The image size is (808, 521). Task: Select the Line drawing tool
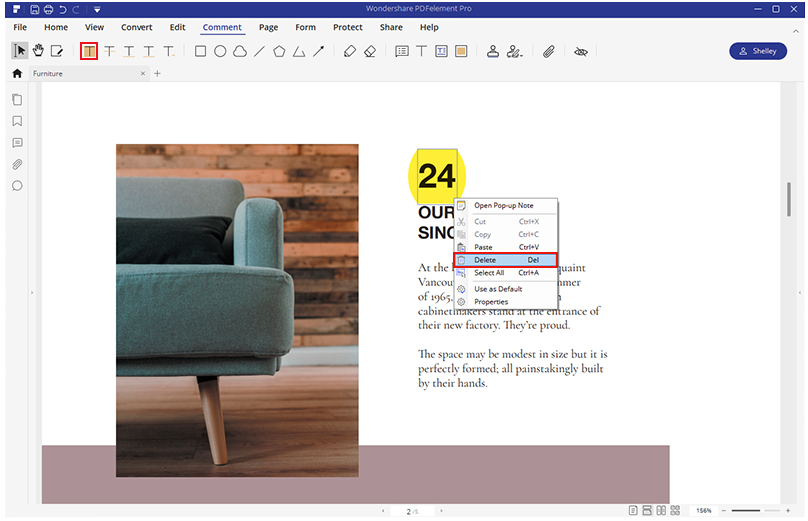click(x=259, y=51)
